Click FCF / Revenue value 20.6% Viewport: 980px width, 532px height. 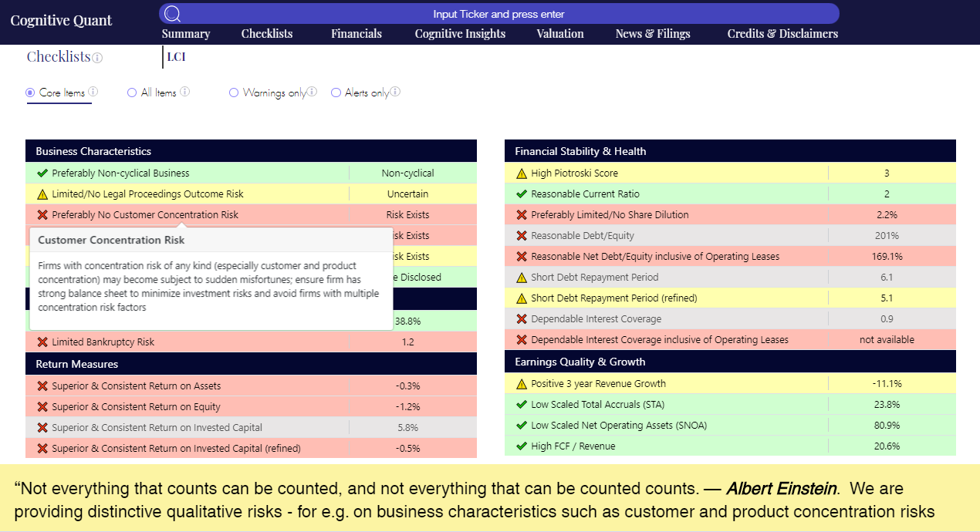(x=887, y=446)
